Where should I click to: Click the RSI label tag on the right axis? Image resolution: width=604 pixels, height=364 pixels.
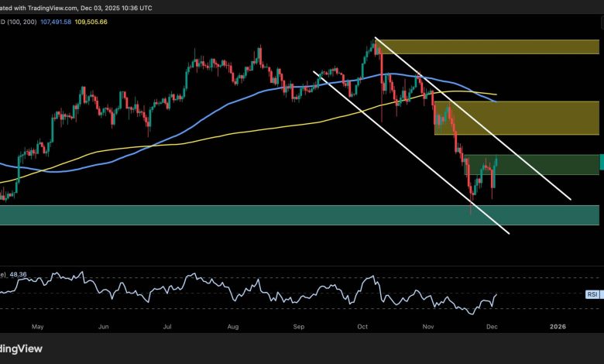(592, 294)
